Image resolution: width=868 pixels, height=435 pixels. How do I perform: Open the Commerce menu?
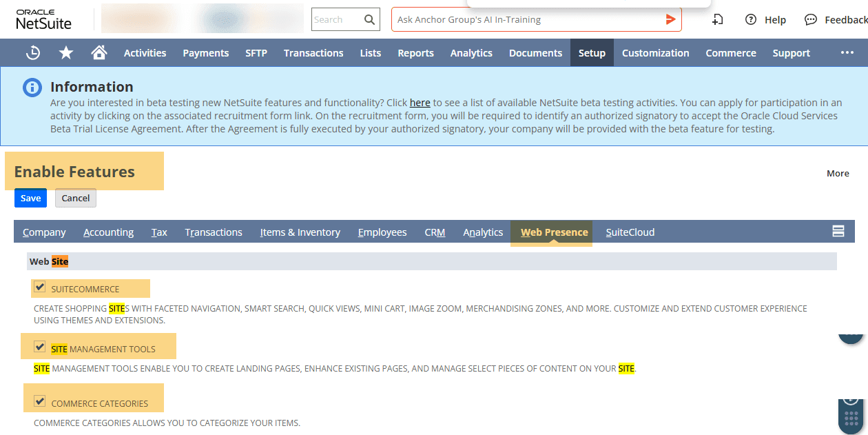731,53
